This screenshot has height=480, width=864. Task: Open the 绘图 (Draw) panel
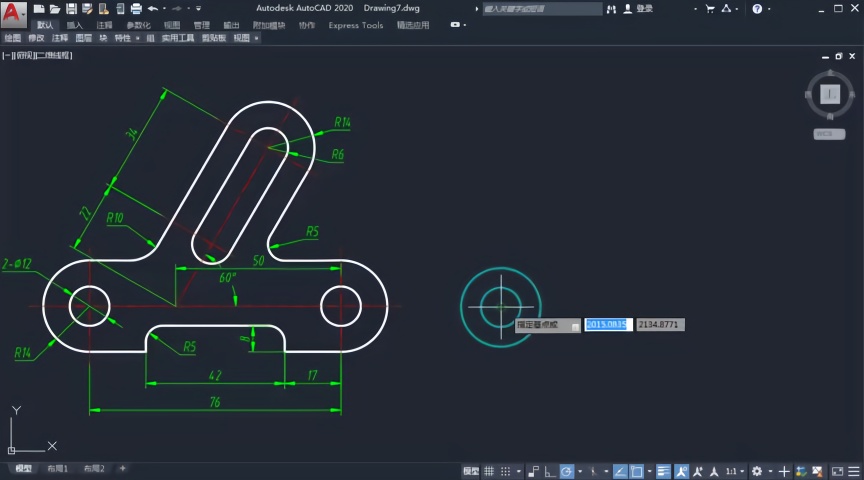point(13,38)
